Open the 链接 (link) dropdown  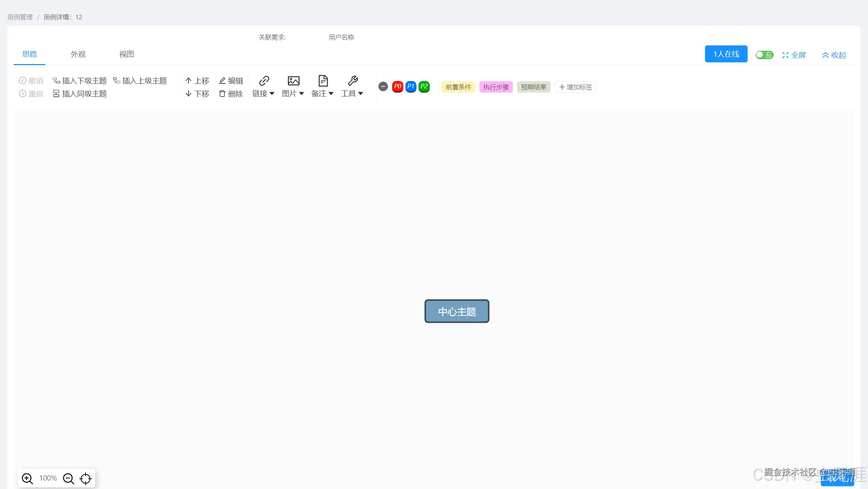[263, 86]
